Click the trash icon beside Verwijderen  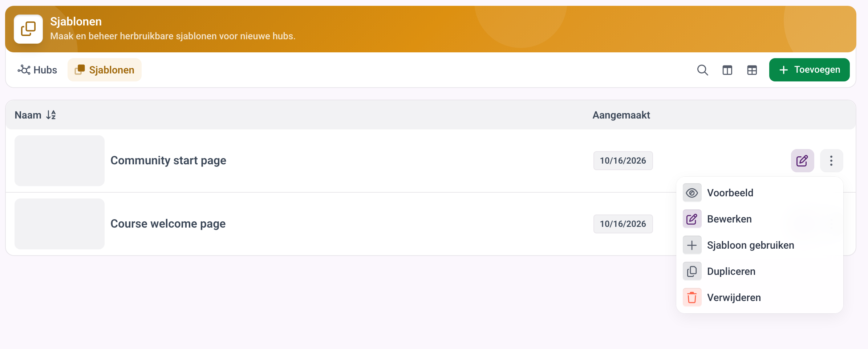coord(692,297)
